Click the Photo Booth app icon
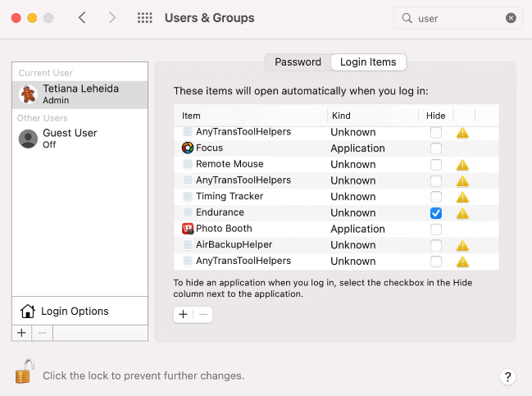The image size is (532, 396). pyautogui.click(x=188, y=229)
